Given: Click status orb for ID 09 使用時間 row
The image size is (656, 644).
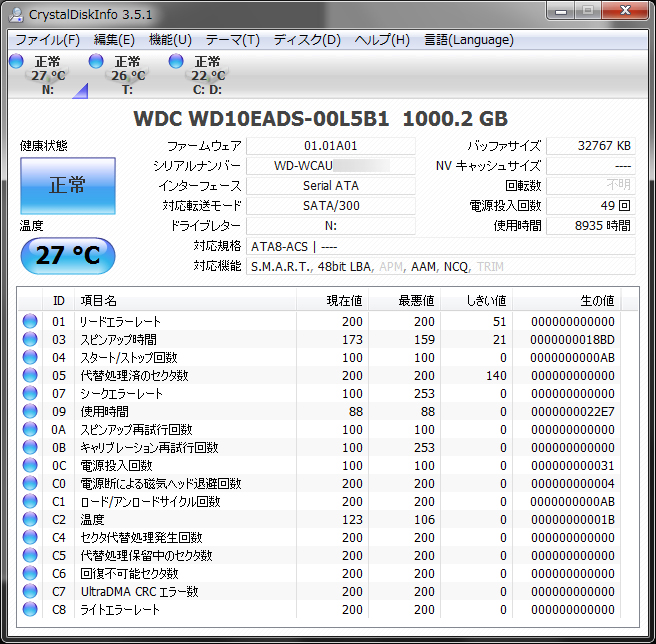Looking at the screenshot, I should pyautogui.click(x=30, y=411).
